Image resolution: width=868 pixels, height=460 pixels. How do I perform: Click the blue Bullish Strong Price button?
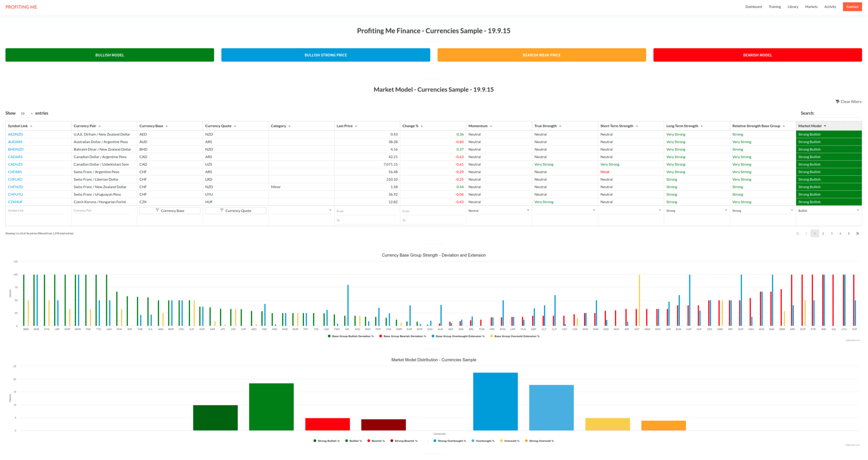pos(325,55)
